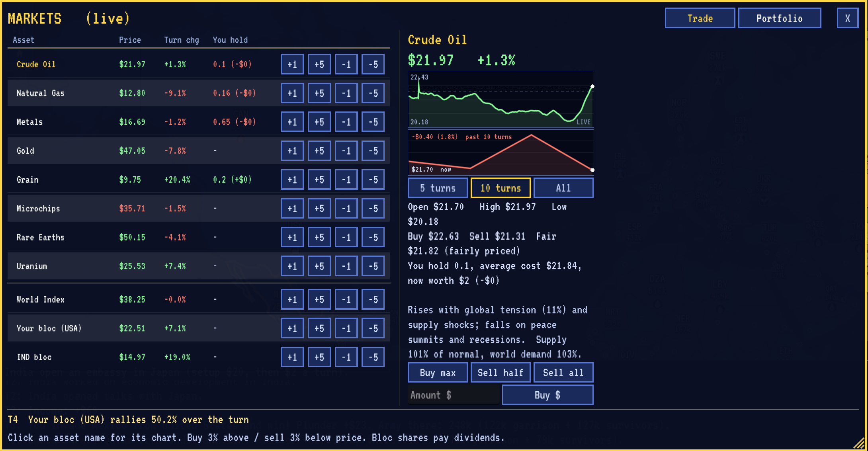
Task: Click the past 10 turns chart
Action: [x=500, y=152]
